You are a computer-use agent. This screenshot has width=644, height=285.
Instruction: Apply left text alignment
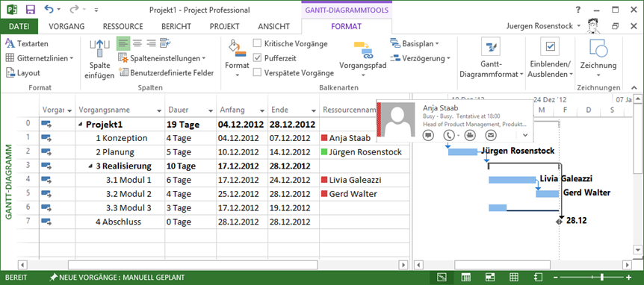coord(123,43)
